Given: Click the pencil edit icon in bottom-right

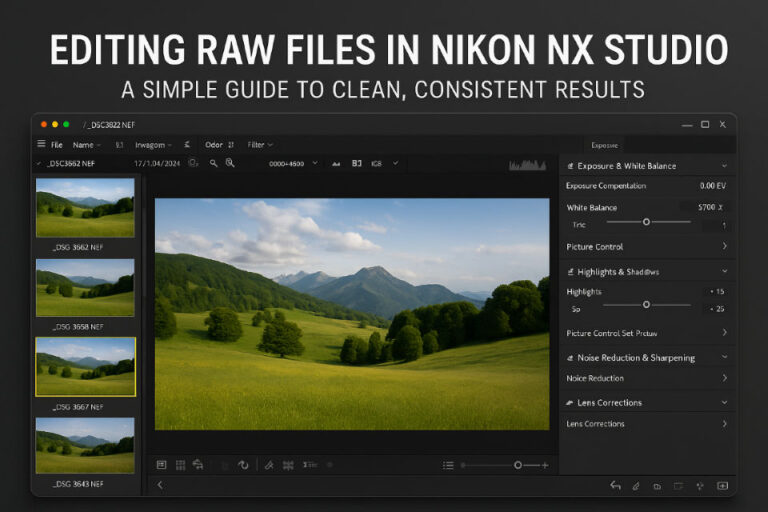Looking at the screenshot, I should (x=636, y=486).
